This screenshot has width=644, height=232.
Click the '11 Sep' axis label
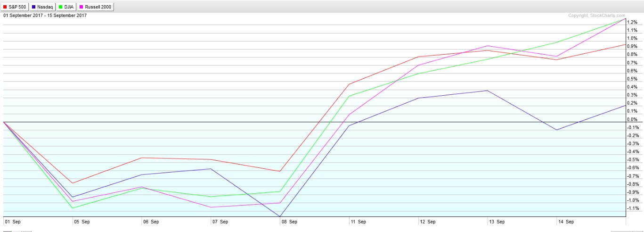[x=358, y=221]
